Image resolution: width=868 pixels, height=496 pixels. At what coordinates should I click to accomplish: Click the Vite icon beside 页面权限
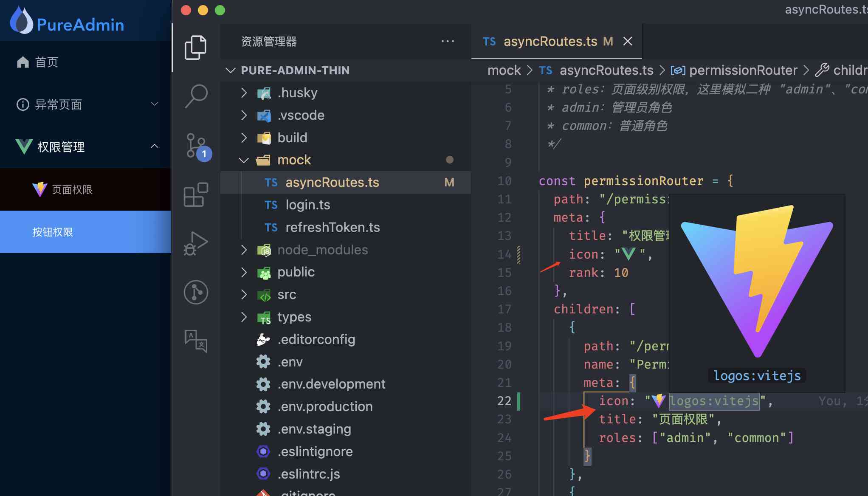(x=40, y=189)
